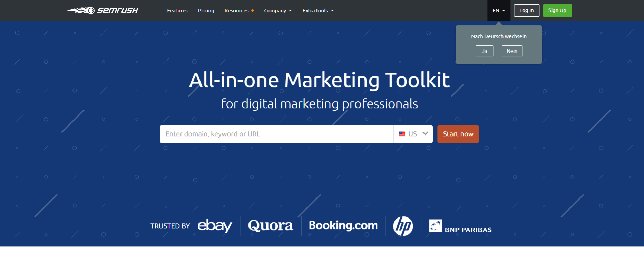This screenshot has width=644, height=269.
Task: Click the 'All-in-one Marketing Toolkit' headline
Action: point(319,80)
